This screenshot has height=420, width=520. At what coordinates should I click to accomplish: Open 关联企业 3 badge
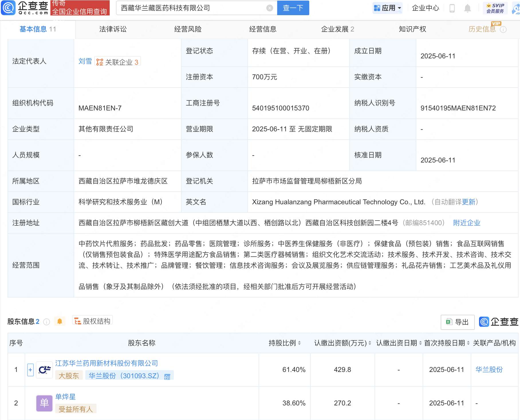(117, 62)
